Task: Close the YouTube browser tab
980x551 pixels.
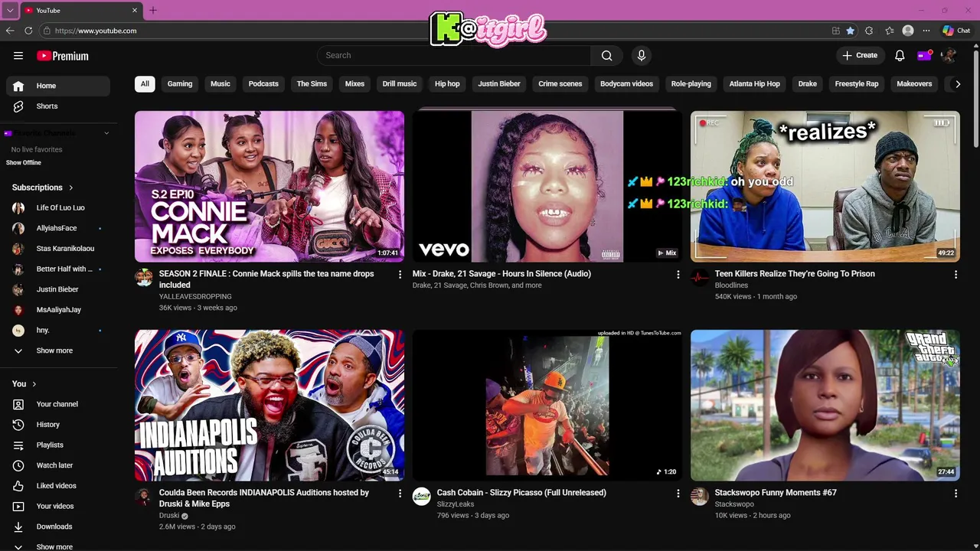Action: tap(135, 10)
